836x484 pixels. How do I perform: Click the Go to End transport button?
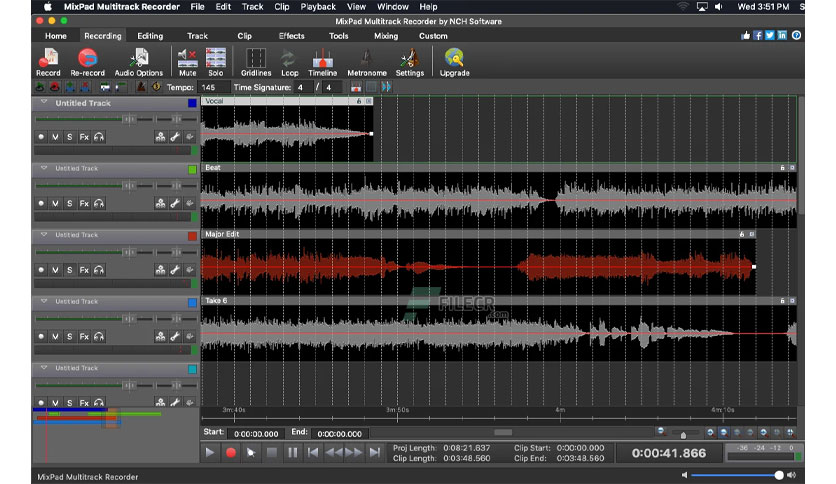375,453
